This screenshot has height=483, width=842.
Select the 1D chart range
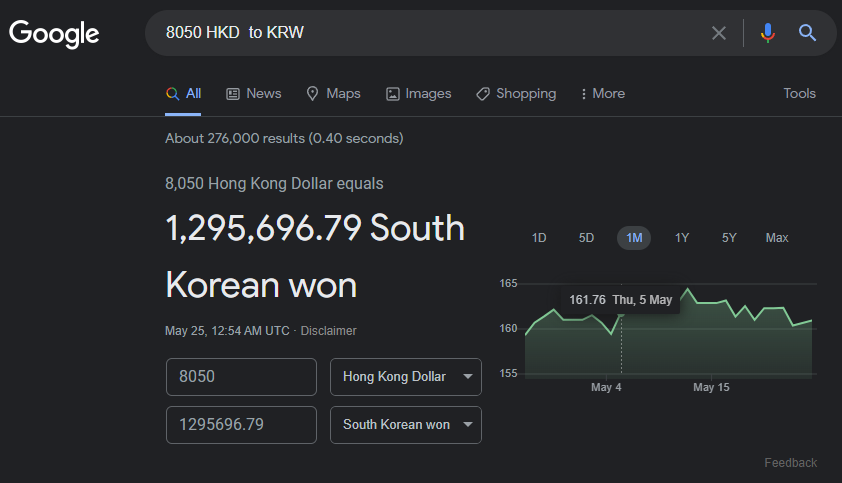point(539,238)
